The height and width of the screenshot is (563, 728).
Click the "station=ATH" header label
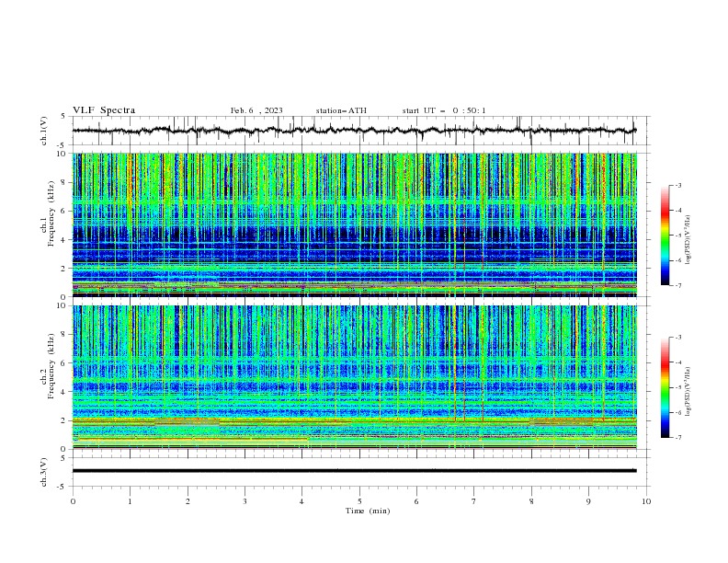pos(341,110)
